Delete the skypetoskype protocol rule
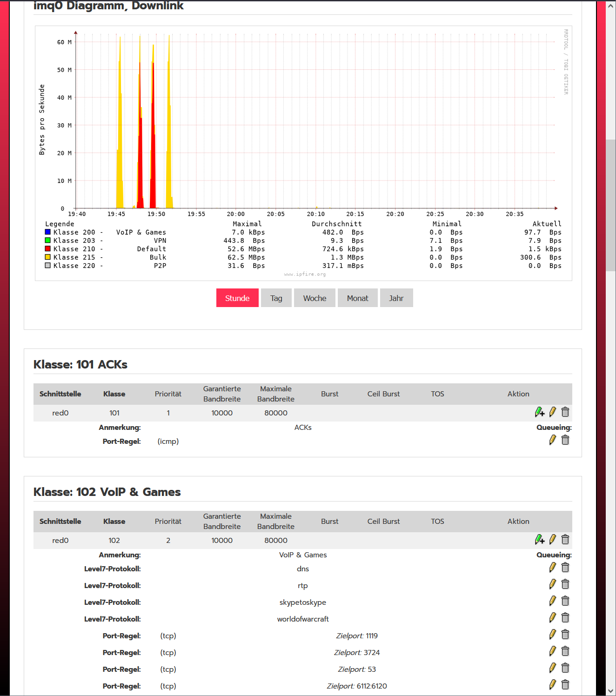Screen dimensions: 616x696 click(x=565, y=601)
